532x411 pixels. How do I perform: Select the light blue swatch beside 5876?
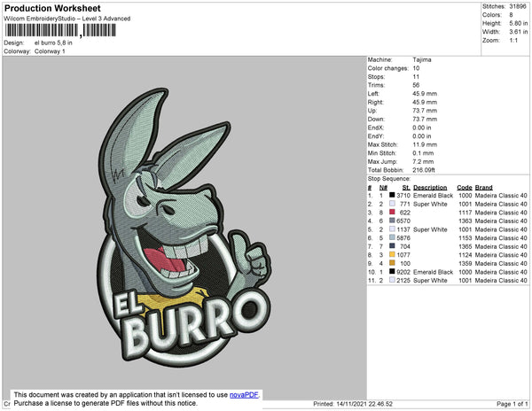click(392, 237)
